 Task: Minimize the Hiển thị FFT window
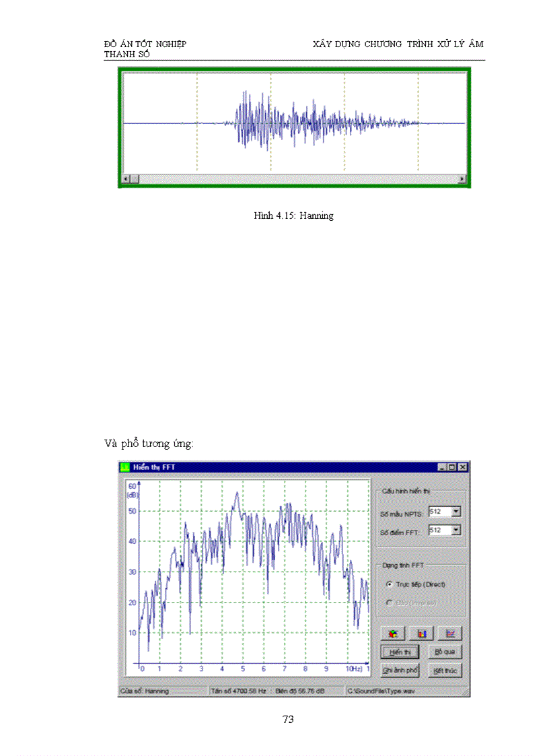click(441, 467)
